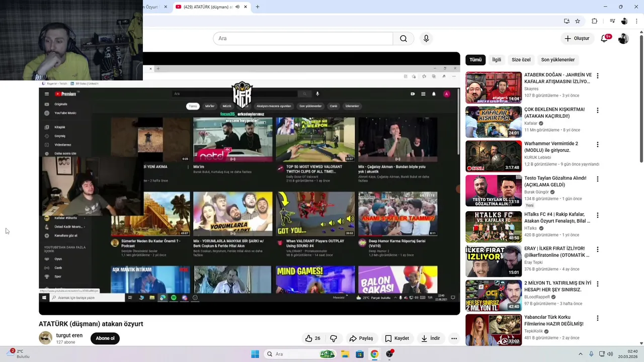Image resolution: width=644 pixels, height=362 pixels.
Task: Select the Son yüklenenler filter chip
Action: tap(558, 60)
